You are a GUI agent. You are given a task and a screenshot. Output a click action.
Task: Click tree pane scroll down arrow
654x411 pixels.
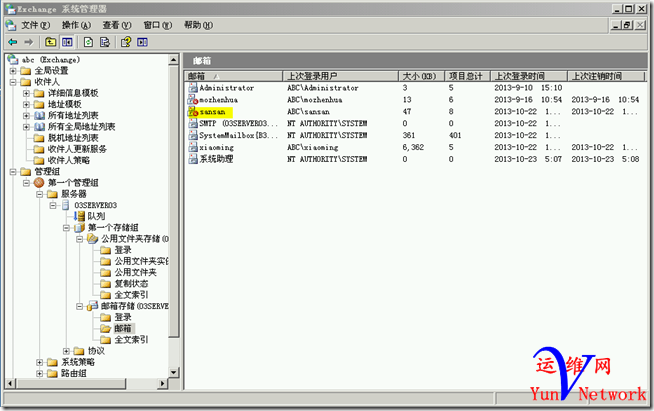tap(174, 372)
